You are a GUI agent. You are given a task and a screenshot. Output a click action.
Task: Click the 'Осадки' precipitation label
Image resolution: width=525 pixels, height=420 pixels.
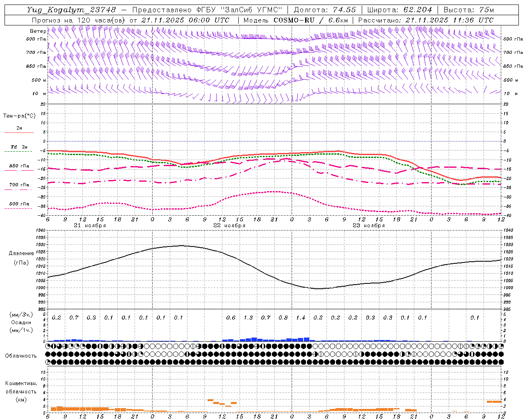pos(21,322)
